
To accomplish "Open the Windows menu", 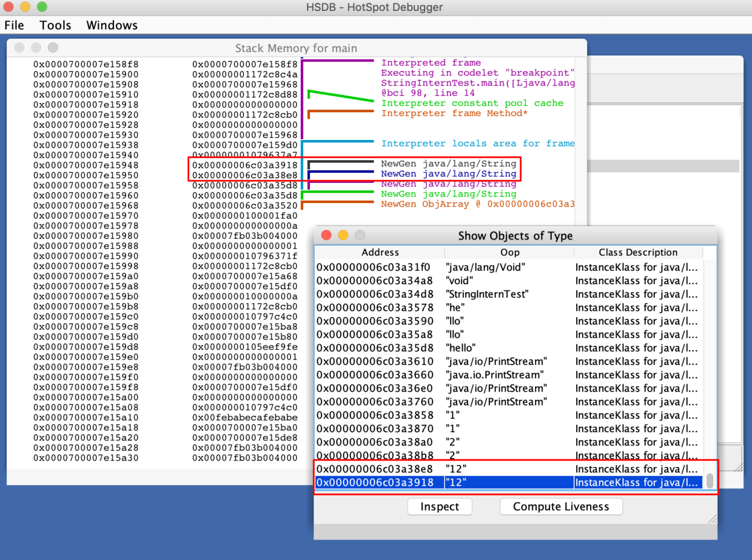I will point(112,25).
